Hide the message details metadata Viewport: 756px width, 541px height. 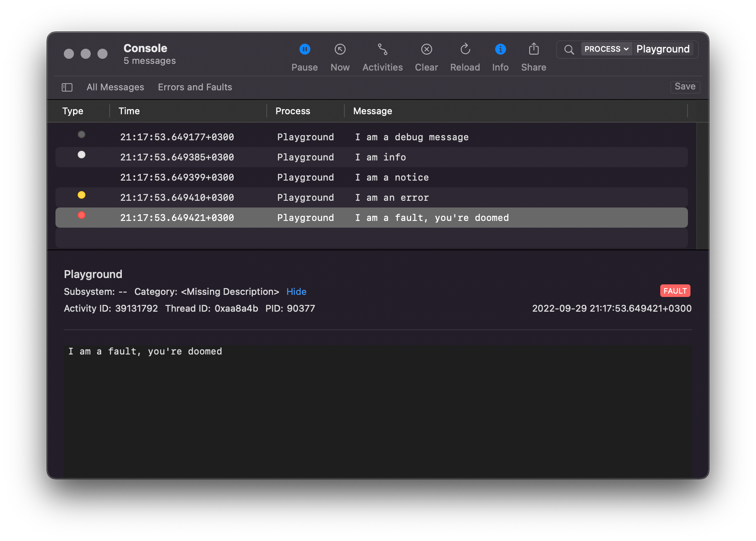pos(296,292)
